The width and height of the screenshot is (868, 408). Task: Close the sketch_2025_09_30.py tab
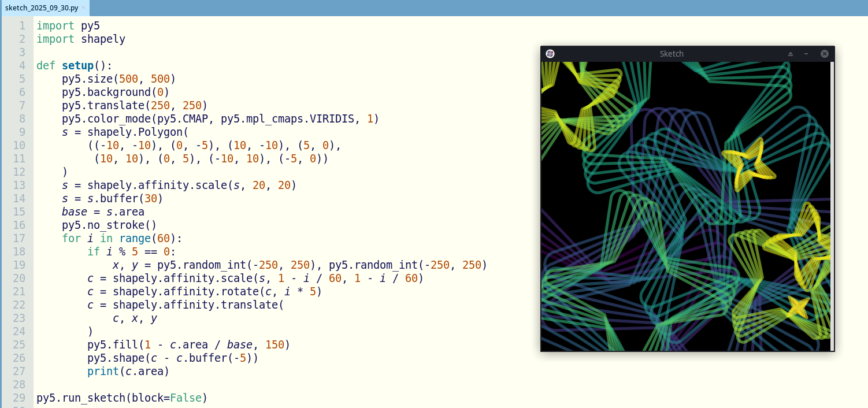(83, 8)
